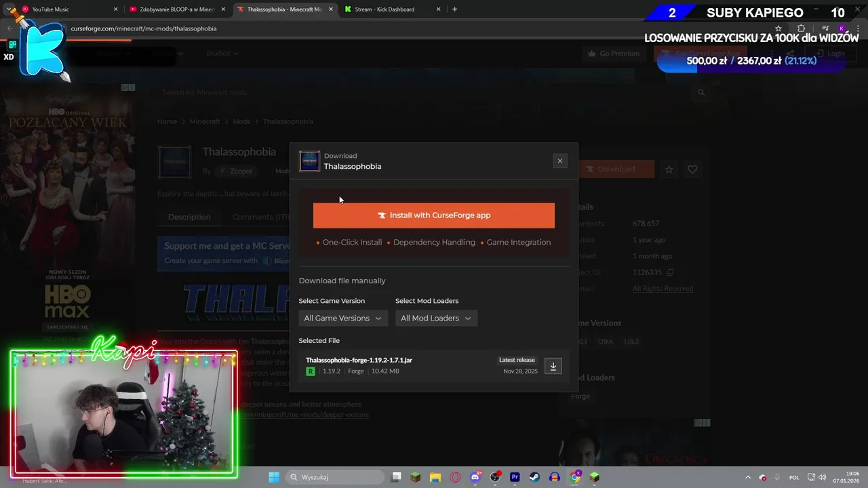Copy the project ID 1126335
Viewport: 868px width, 488px height.
[670, 272]
